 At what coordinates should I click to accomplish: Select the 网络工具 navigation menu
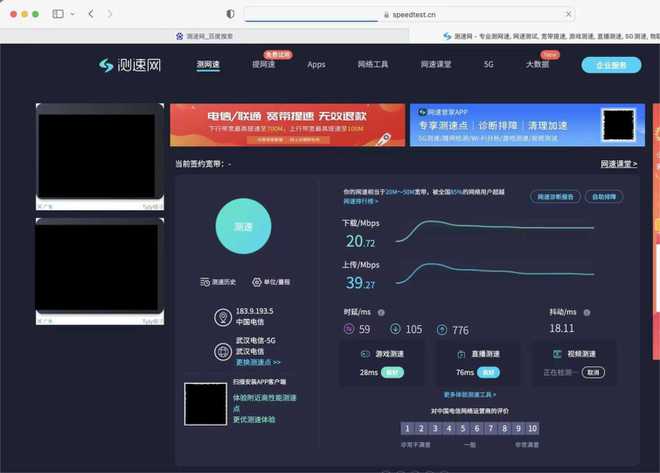click(372, 65)
